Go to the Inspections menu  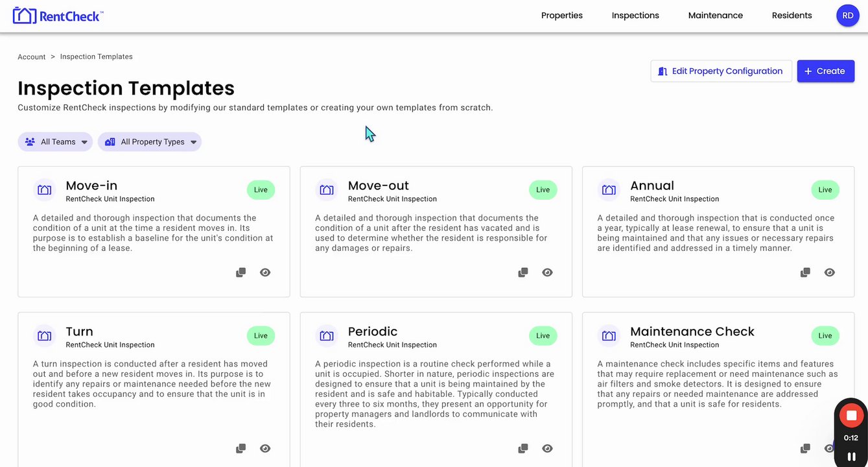click(635, 16)
